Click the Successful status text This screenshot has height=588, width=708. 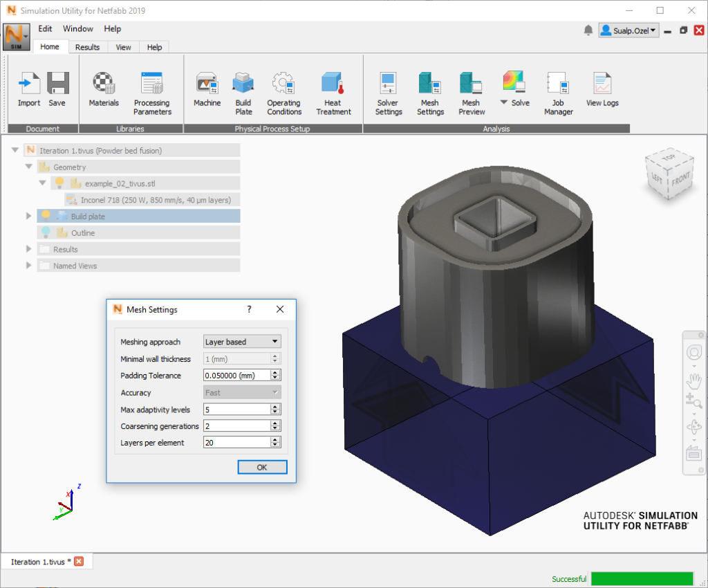point(569,579)
